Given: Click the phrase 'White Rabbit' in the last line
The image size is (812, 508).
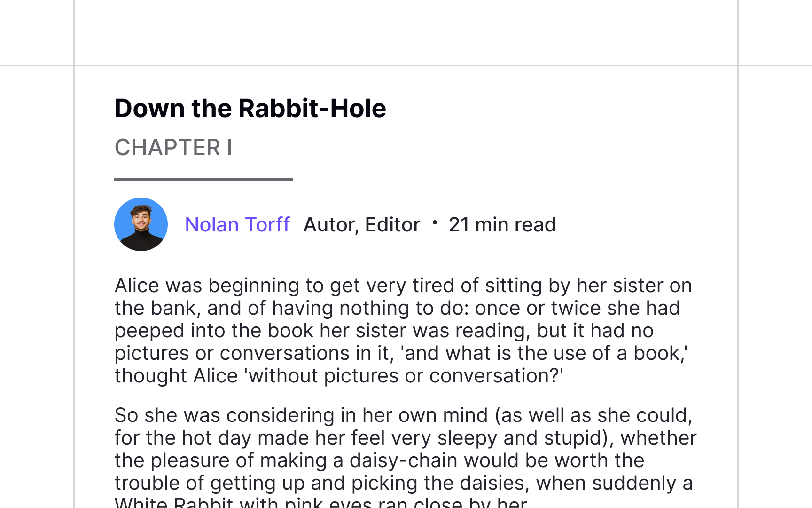Looking at the screenshot, I should point(174,502).
